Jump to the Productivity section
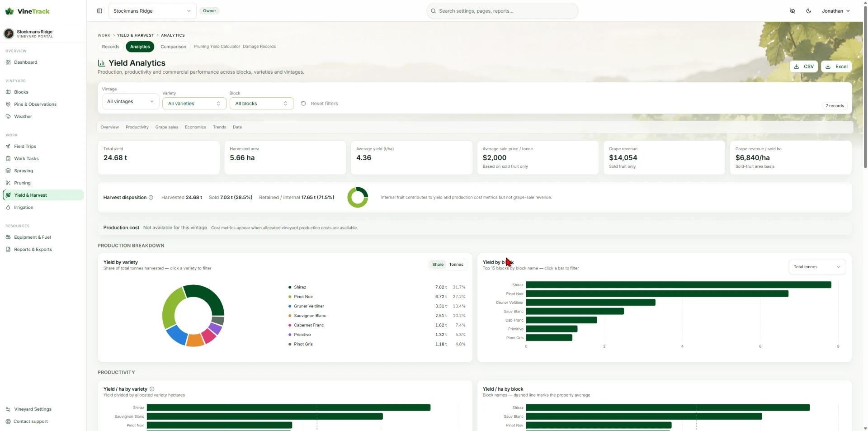868x431 pixels. [137, 127]
